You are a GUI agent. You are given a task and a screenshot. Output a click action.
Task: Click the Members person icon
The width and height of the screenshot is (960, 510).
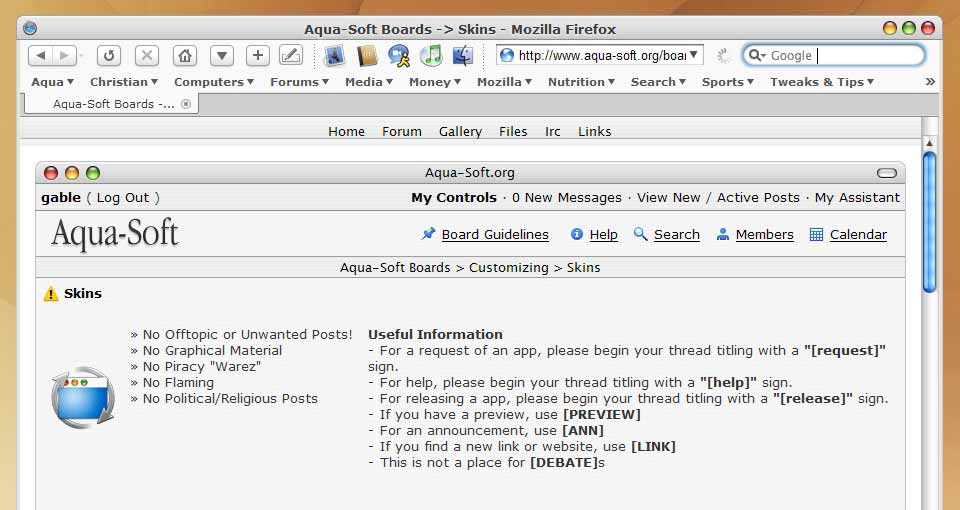[x=723, y=234]
